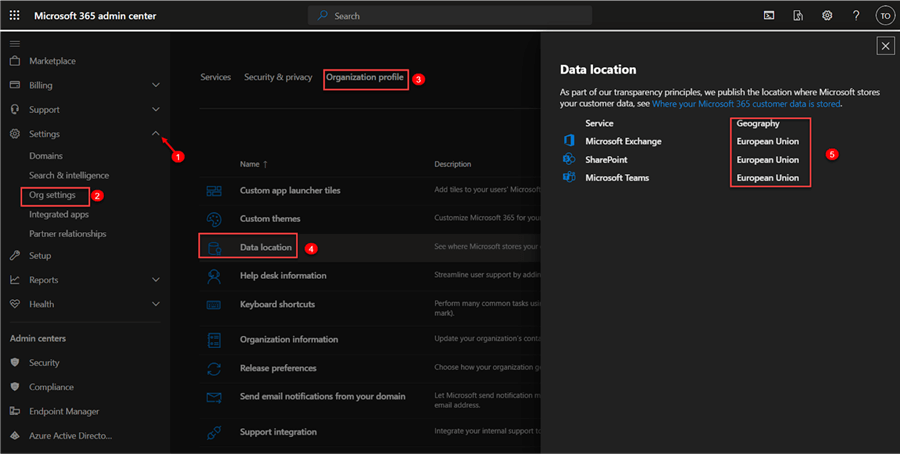Switch to the Services tab
The height and width of the screenshot is (454, 900).
[216, 77]
